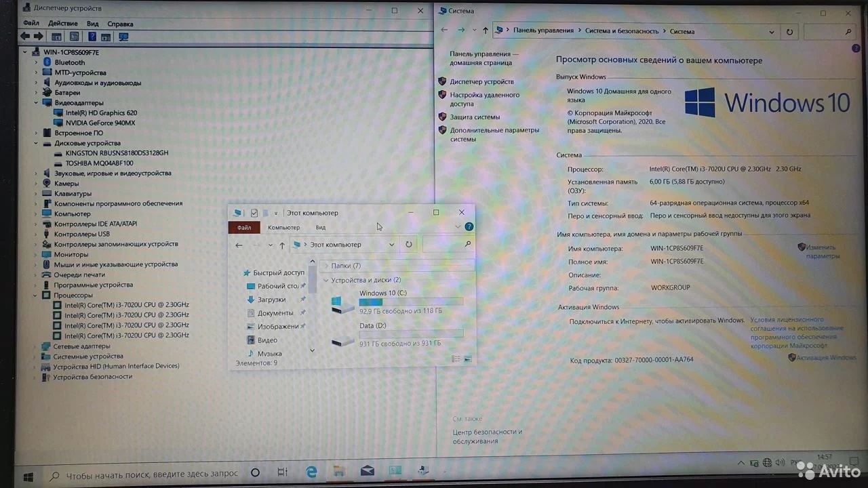Open the Действие menu in Device Manager
The image size is (868, 488).
point(63,24)
